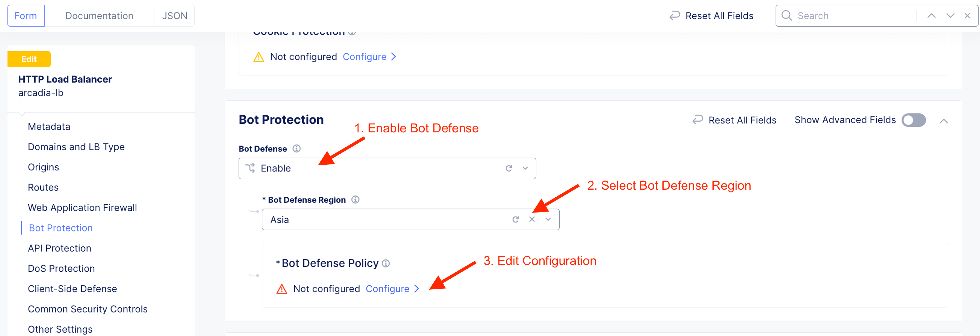Toggle Show Advanced Fields switch

(x=913, y=120)
